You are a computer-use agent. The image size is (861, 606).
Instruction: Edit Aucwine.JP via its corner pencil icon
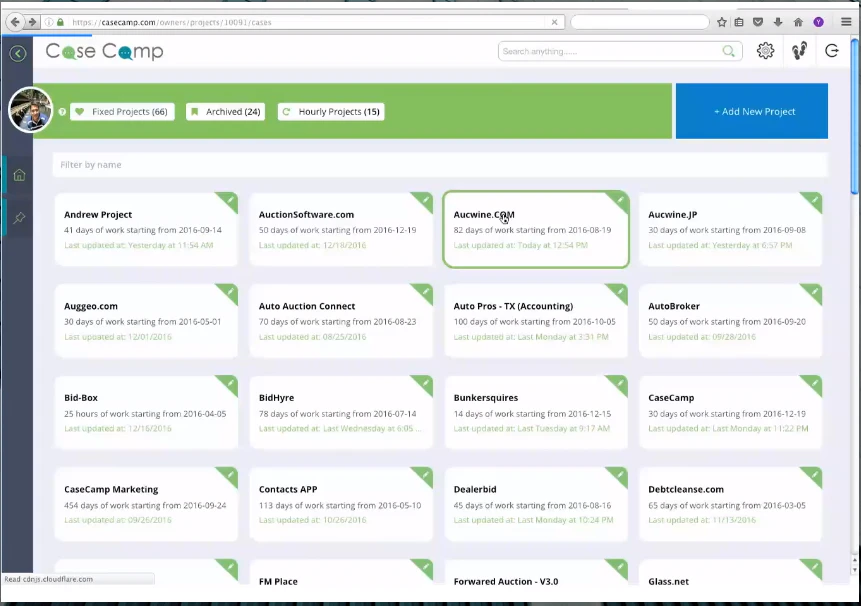(815, 200)
